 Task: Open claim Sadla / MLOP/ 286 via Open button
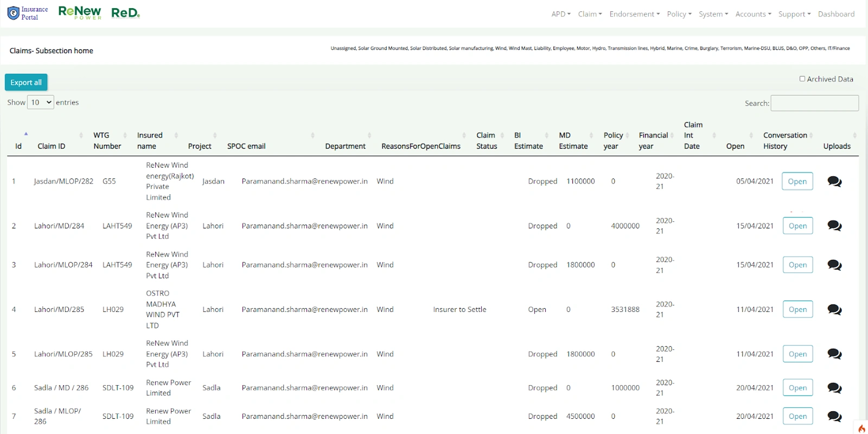tap(797, 416)
